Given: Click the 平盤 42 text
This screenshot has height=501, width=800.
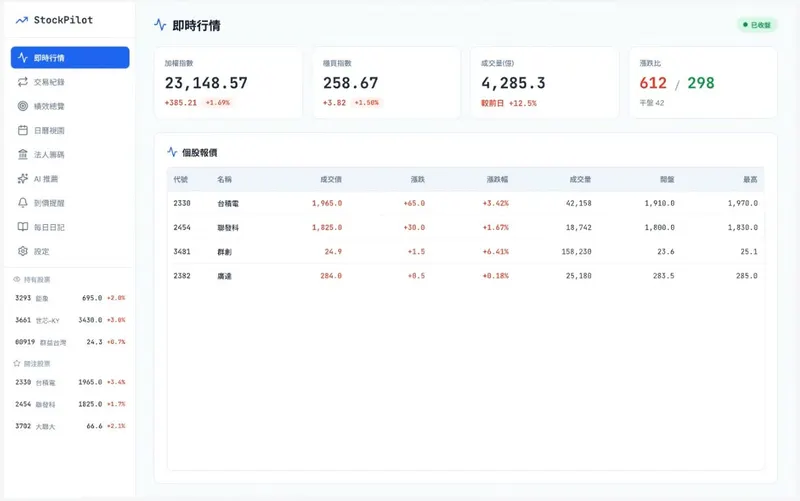Looking at the screenshot, I should pyautogui.click(x=652, y=103).
